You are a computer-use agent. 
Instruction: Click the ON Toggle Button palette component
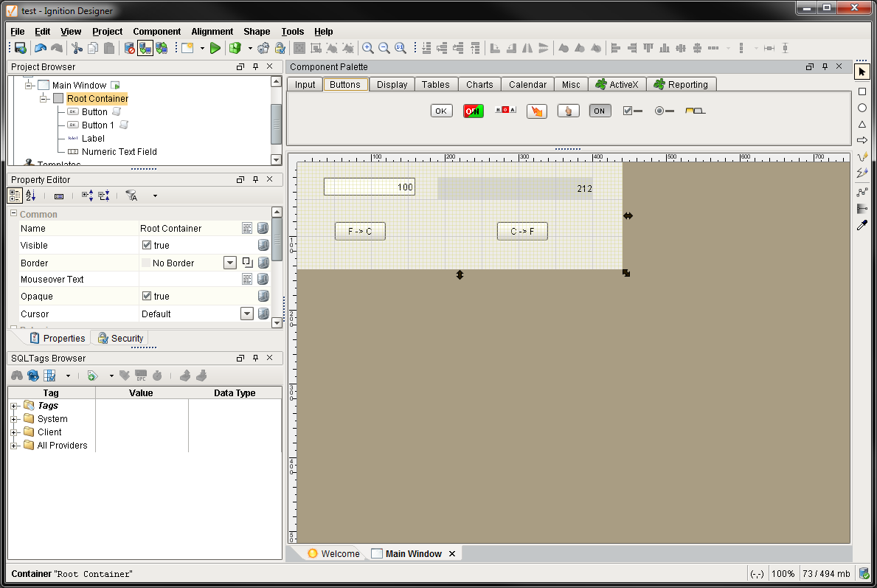pyautogui.click(x=600, y=111)
